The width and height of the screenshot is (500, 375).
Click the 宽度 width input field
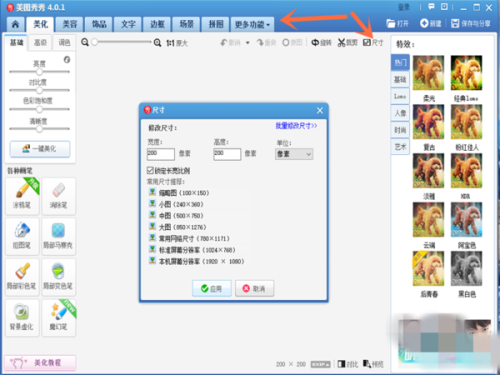[161, 154]
